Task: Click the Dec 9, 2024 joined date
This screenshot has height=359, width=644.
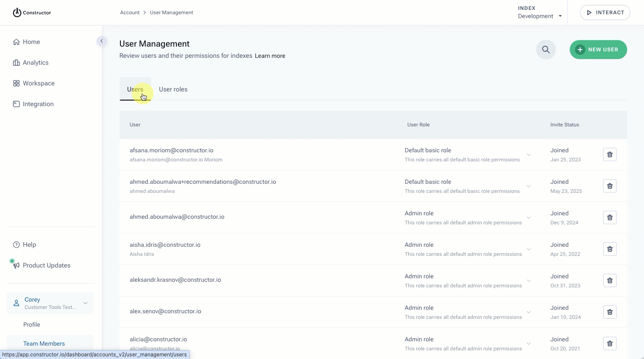Action: [564, 223]
